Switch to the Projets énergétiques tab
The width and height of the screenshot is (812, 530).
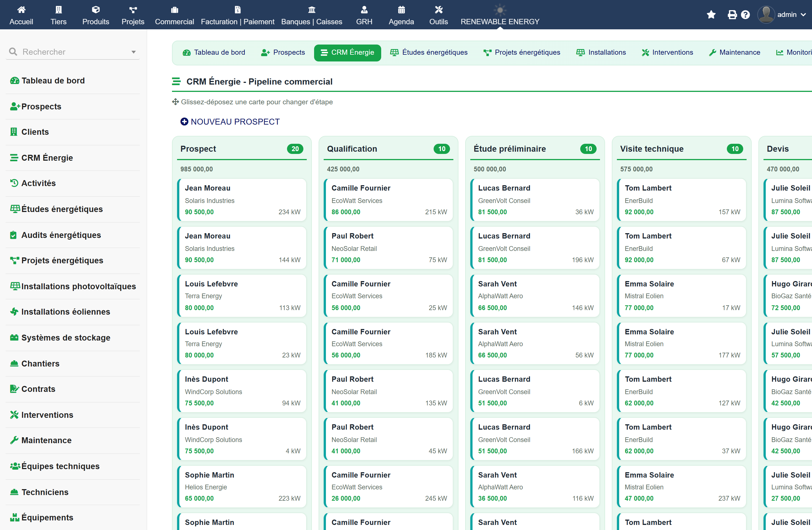522,52
